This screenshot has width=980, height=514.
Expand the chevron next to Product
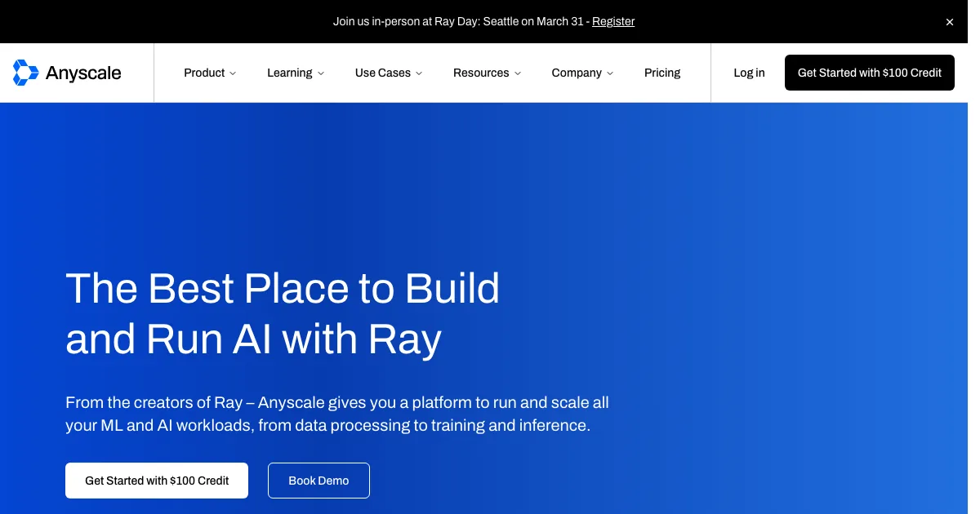233,73
